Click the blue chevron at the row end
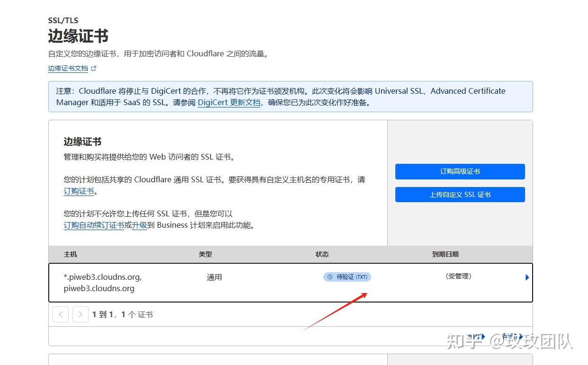Image resolution: width=588 pixels, height=365 pixels. point(527,277)
